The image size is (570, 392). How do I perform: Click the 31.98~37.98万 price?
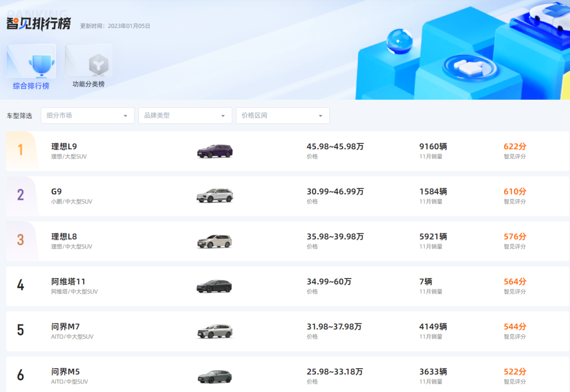pos(334,327)
